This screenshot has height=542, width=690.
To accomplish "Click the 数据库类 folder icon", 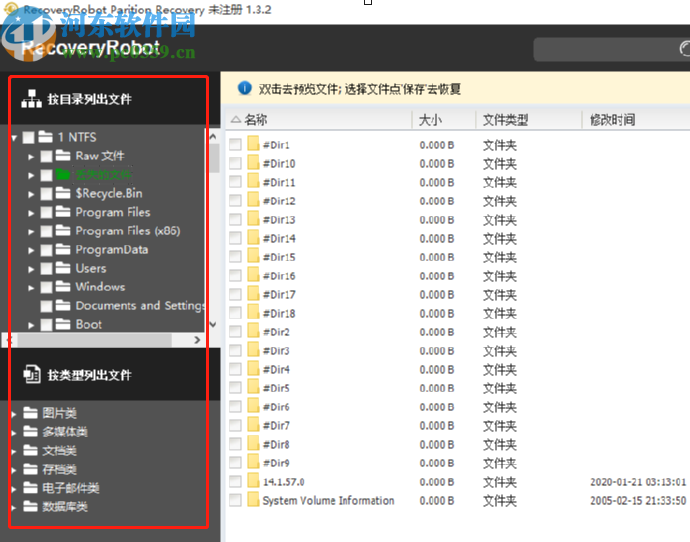I will (31, 507).
